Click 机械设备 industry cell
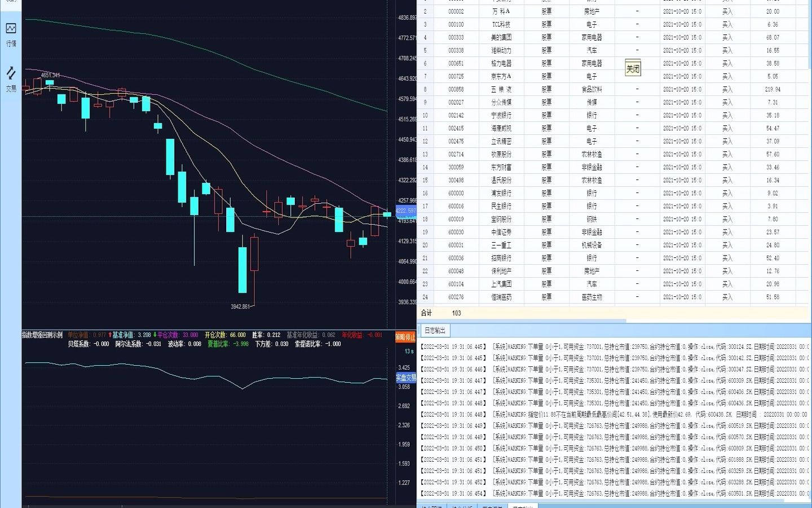The image size is (812, 508). tap(592, 245)
